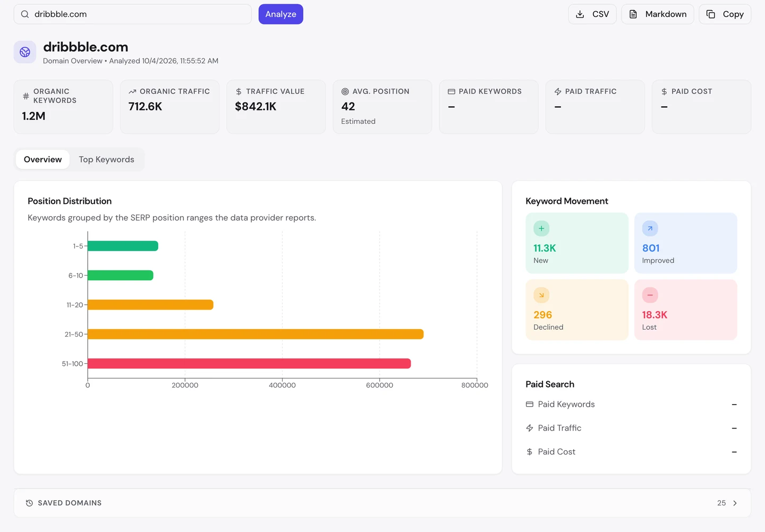The width and height of the screenshot is (765, 532).
Task: Export report as Markdown
Action: [x=658, y=14]
